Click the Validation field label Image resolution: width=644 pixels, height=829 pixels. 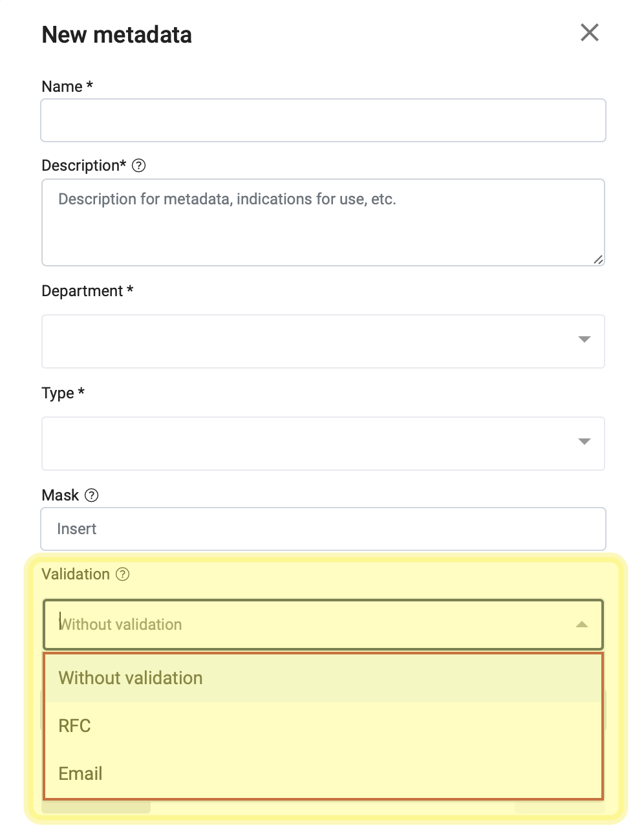[x=76, y=574]
